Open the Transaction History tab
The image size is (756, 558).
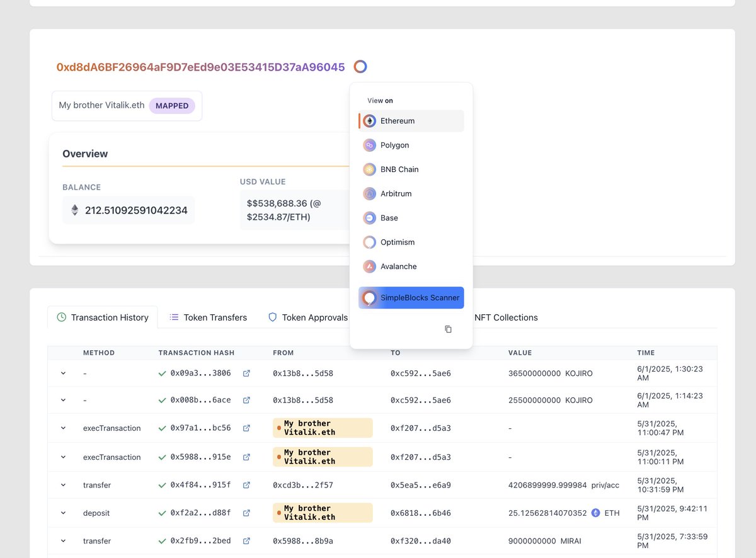tap(103, 317)
